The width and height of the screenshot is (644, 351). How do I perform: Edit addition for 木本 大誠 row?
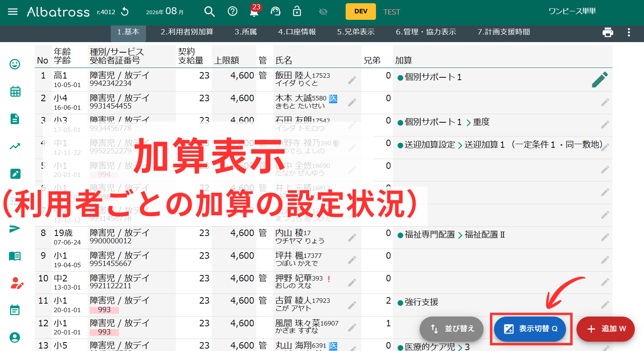click(x=605, y=102)
